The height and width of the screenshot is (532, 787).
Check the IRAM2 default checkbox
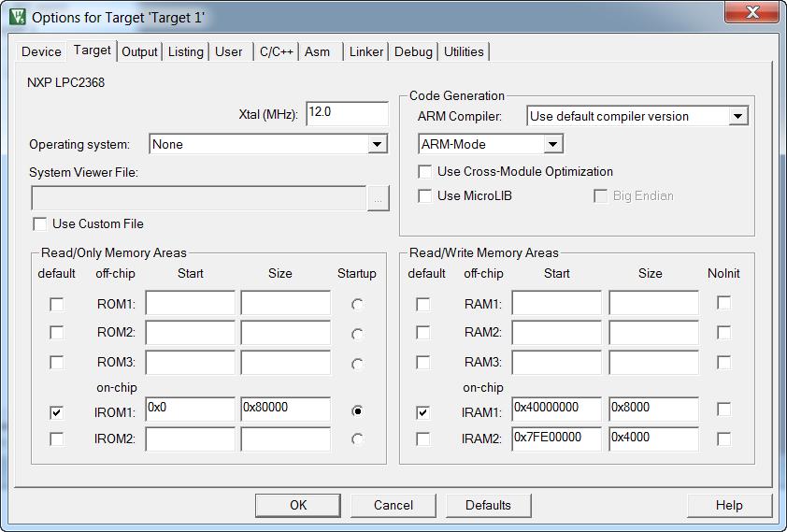click(423, 439)
